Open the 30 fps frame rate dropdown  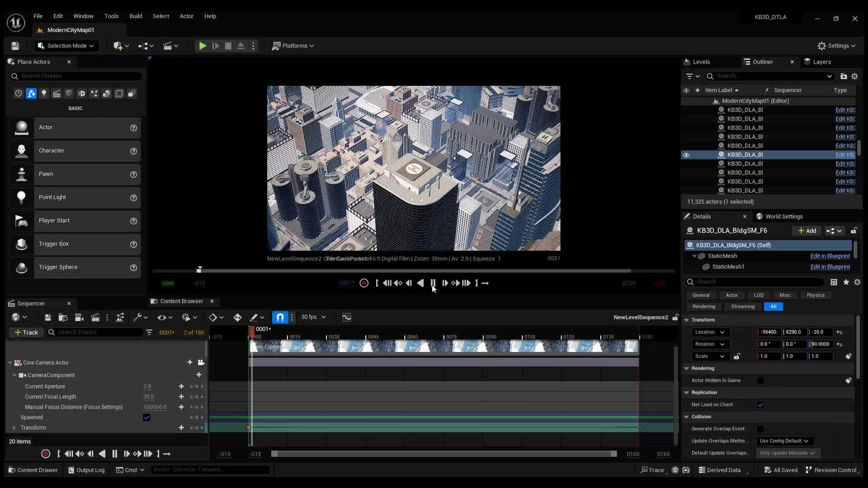coord(313,317)
